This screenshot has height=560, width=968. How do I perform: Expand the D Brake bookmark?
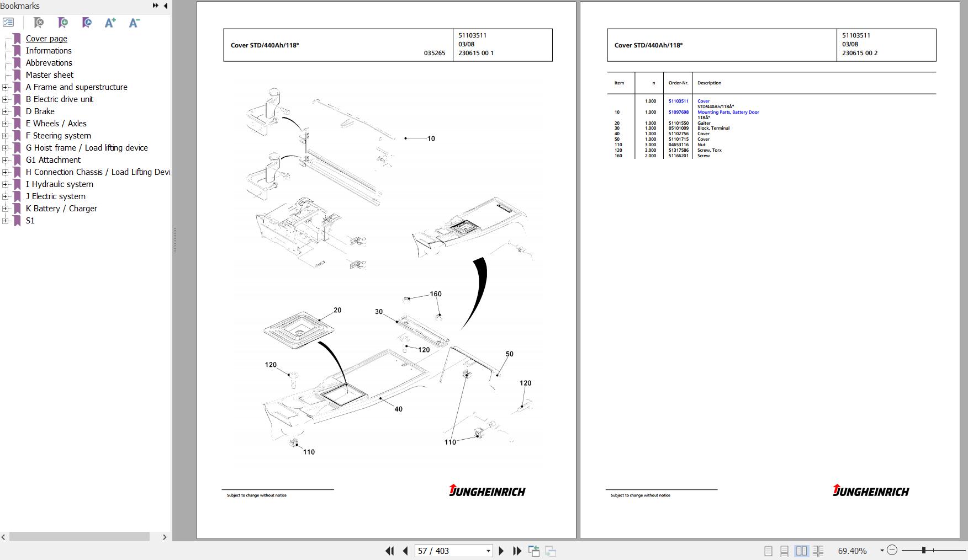[5, 111]
